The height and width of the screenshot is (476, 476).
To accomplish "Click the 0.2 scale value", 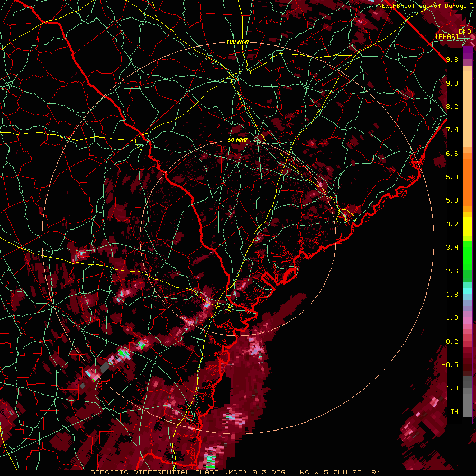I will (452, 342).
